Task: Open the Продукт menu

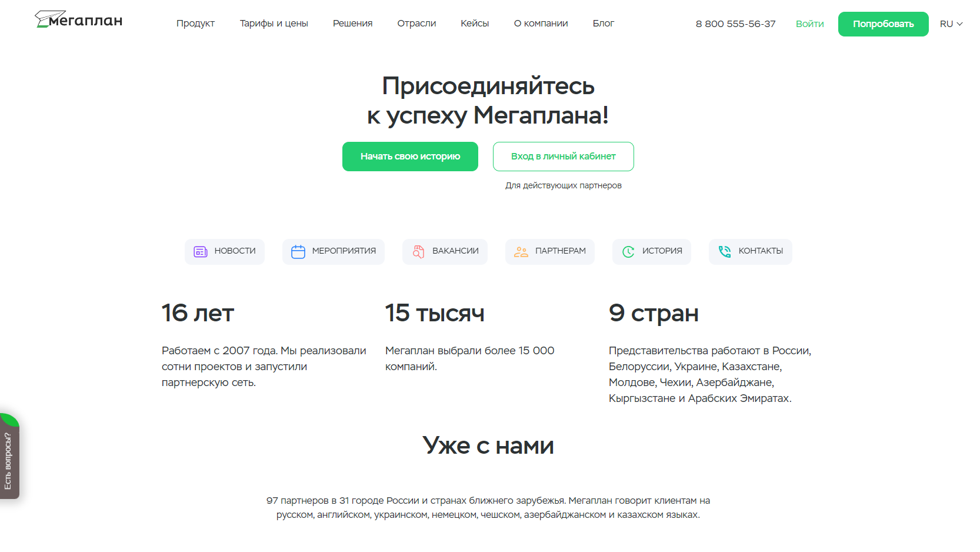Action: pos(195,24)
